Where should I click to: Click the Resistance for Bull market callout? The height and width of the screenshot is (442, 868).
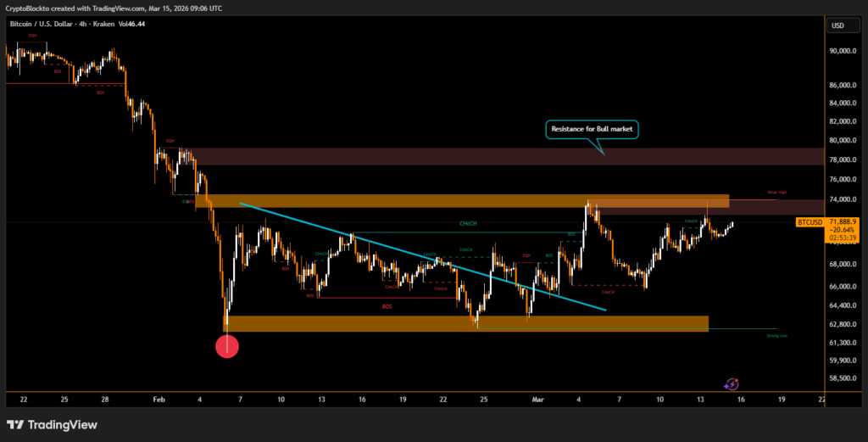point(592,130)
